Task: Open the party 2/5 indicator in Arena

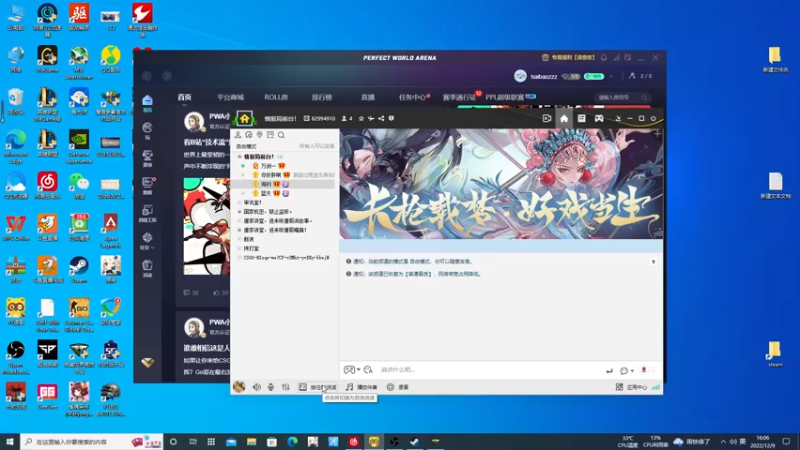Action: tap(640, 76)
